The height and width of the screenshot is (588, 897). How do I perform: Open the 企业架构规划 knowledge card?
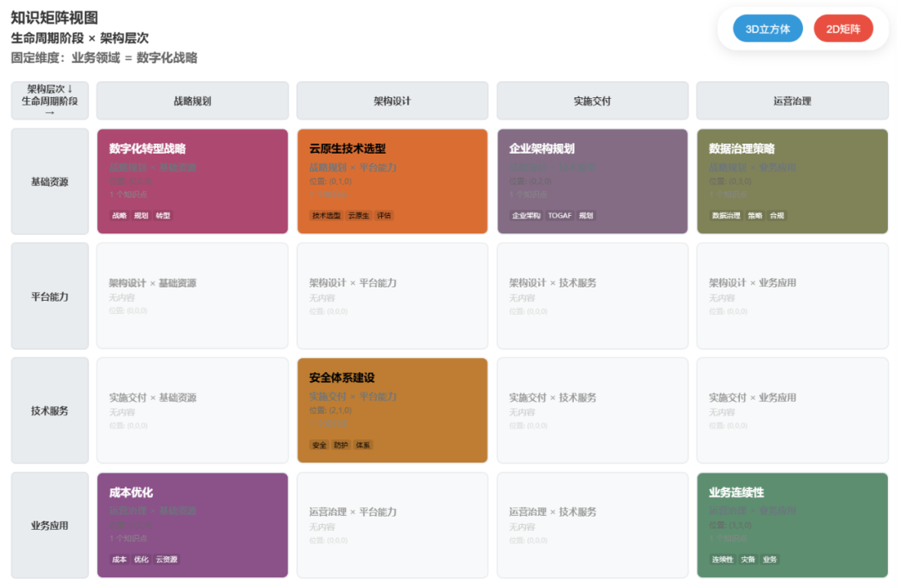pos(592,181)
